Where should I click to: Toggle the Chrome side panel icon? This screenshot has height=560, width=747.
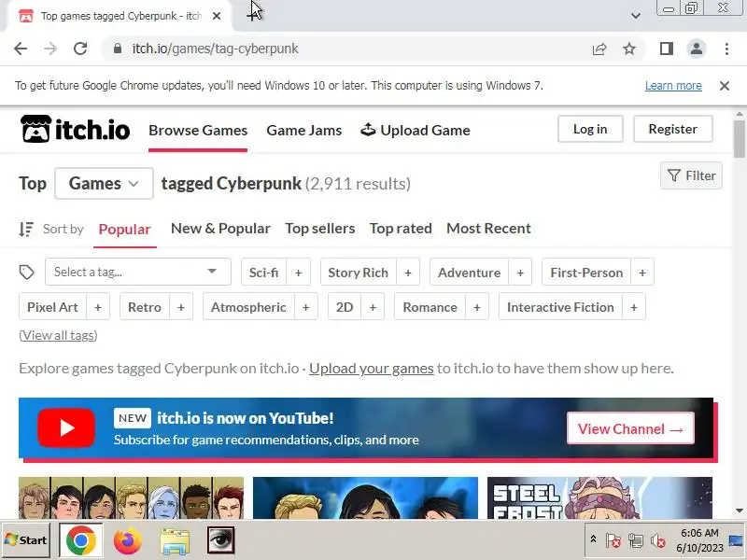point(667,49)
